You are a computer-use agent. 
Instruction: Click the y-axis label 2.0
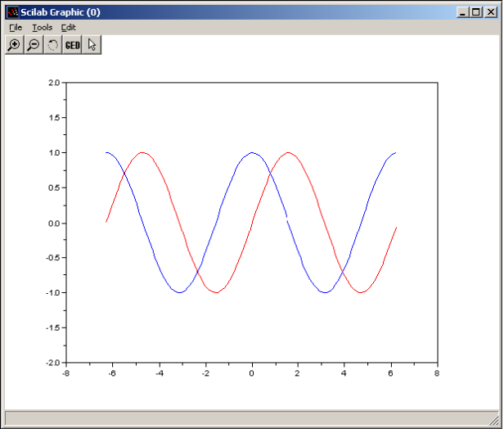coord(54,83)
